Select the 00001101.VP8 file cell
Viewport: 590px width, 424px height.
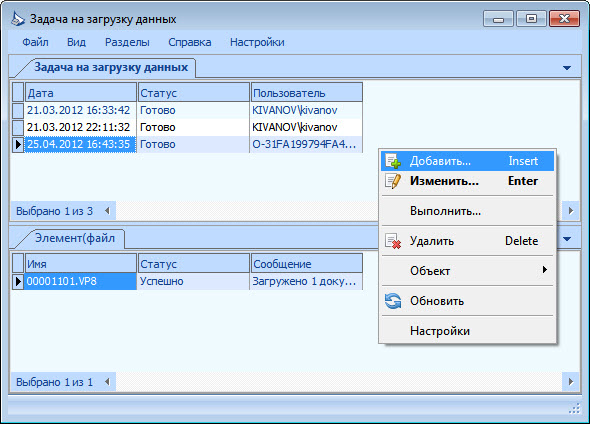coord(80,281)
